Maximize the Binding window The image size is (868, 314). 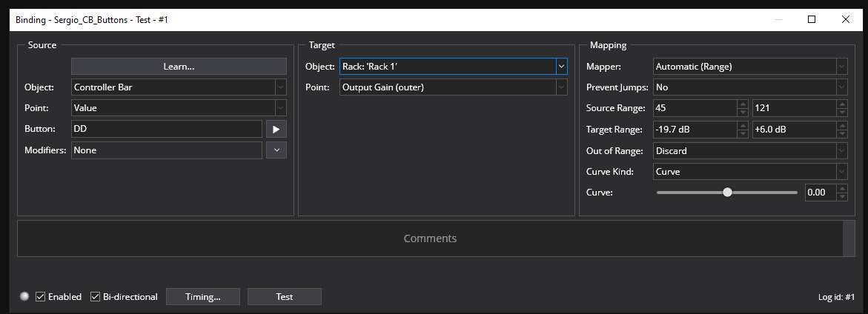(x=812, y=19)
